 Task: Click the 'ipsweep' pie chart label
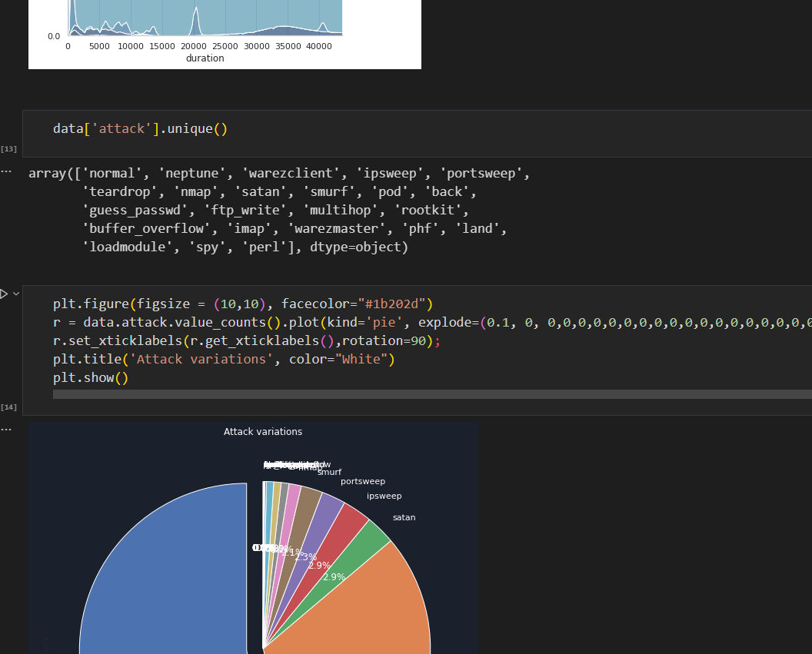pos(384,496)
